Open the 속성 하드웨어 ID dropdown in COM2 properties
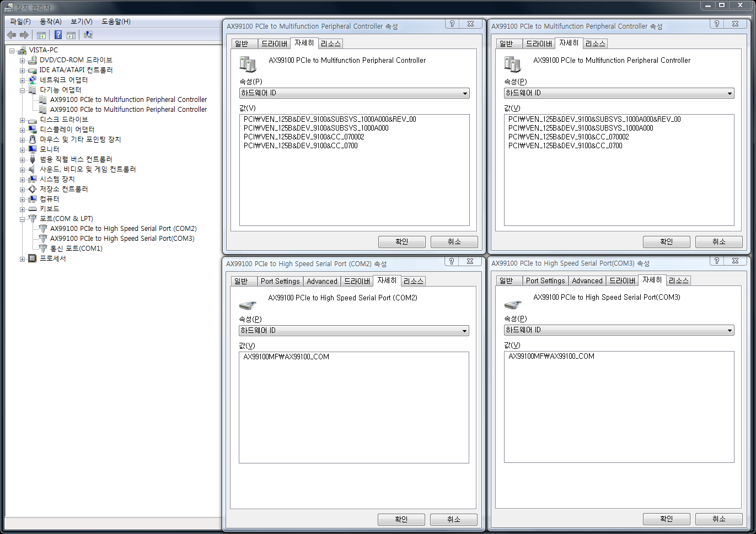This screenshot has width=756, height=534. pos(354,331)
